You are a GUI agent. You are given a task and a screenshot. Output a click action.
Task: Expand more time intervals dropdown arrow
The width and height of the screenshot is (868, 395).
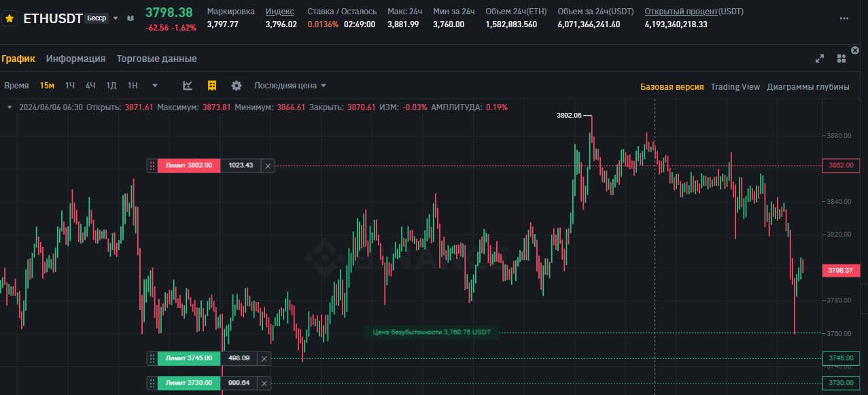tap(155, 86)
